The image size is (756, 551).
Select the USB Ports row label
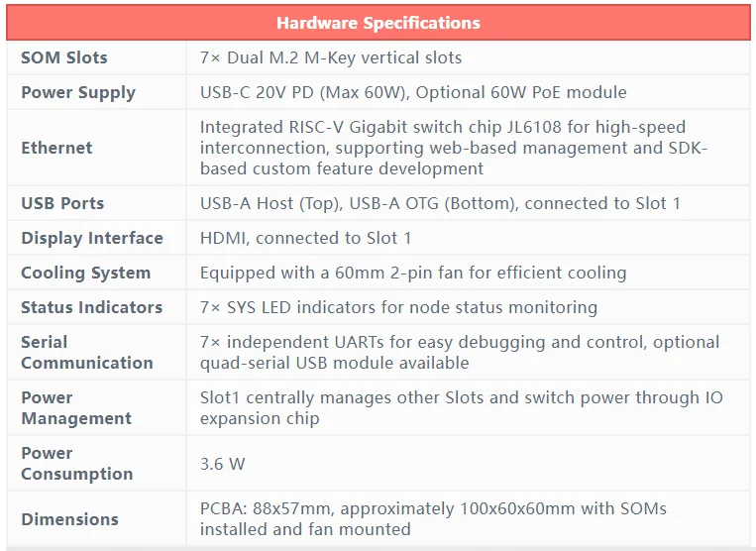click(62, 203)
